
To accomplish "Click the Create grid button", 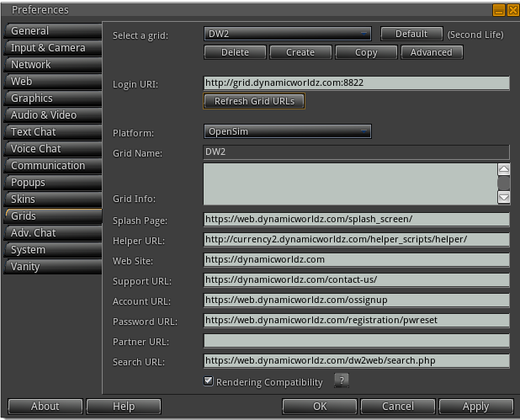I will coord(300,52).
